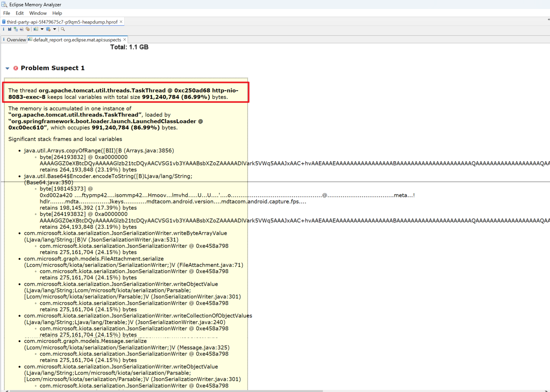Open the Thread Overview gear icon
Image resolution: width=550 pixels, height=392 pixels.
point(28,29)
